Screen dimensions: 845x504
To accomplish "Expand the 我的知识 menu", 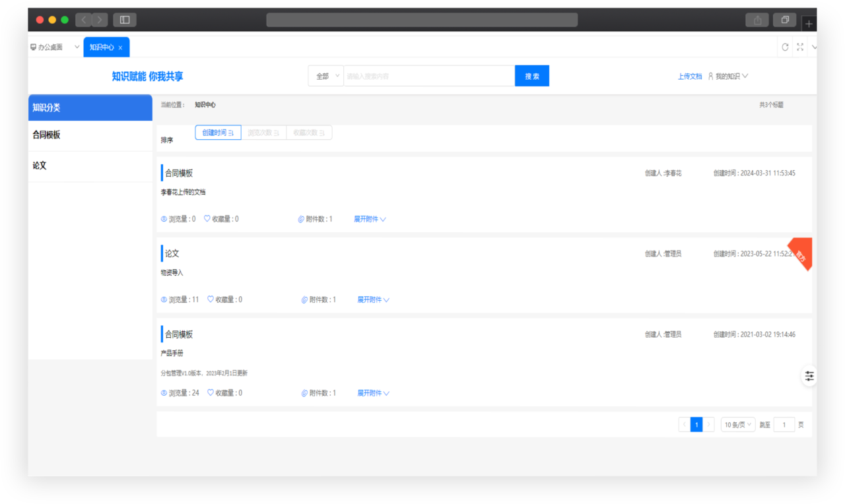I will pos(731,77).
